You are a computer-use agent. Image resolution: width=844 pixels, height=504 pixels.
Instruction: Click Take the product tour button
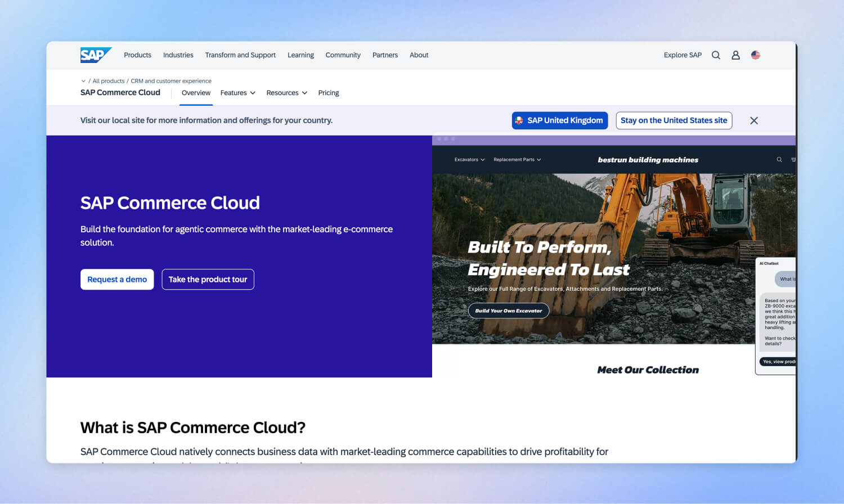click(208, 280)
